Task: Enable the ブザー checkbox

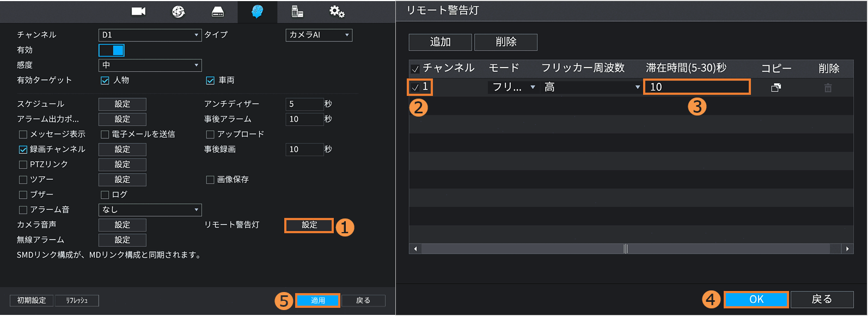Action: point(23,195)
